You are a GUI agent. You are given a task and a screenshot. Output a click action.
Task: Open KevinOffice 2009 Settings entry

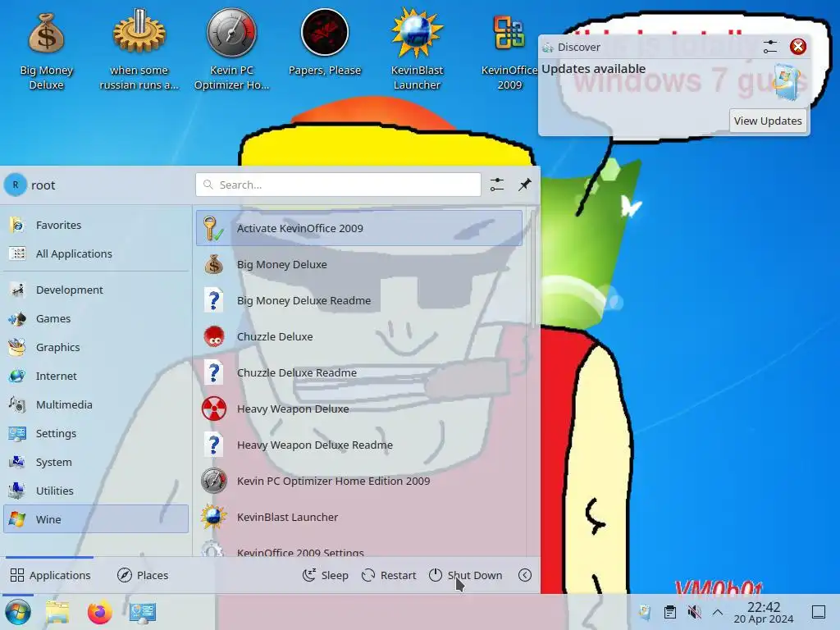[359, 547]
